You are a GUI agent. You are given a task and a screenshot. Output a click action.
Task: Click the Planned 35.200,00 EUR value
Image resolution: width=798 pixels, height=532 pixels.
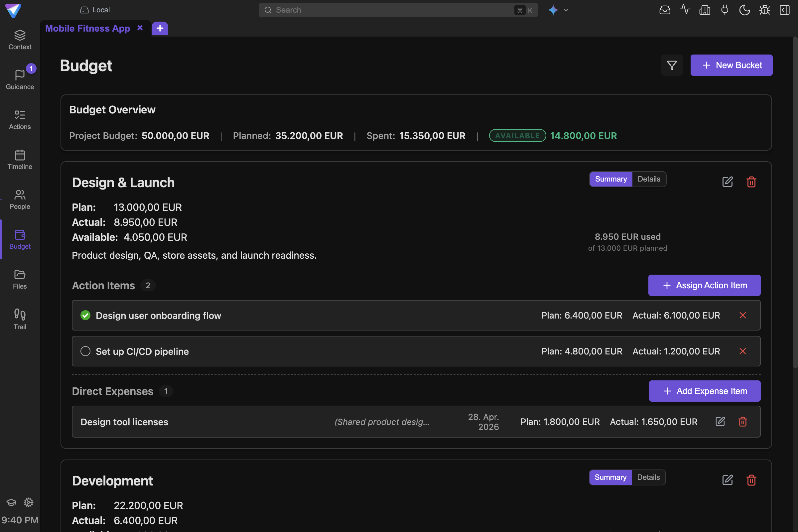[309, 136]
